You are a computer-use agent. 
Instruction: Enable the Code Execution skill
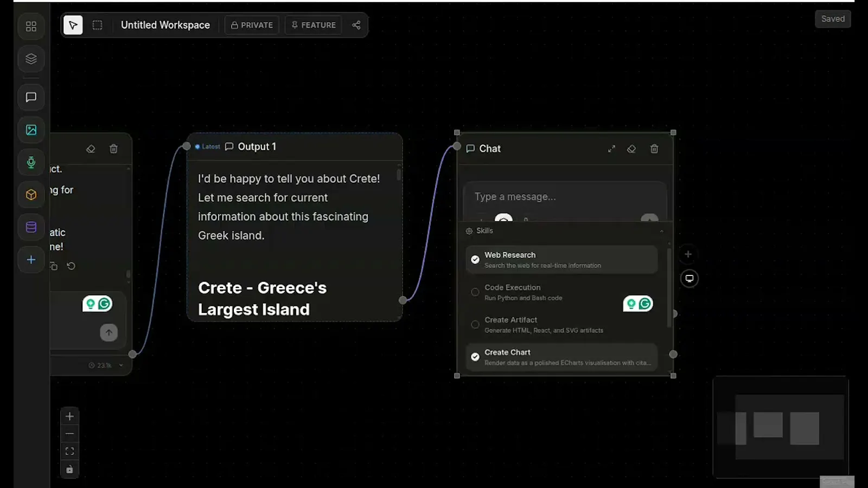(x=561, y=292)
